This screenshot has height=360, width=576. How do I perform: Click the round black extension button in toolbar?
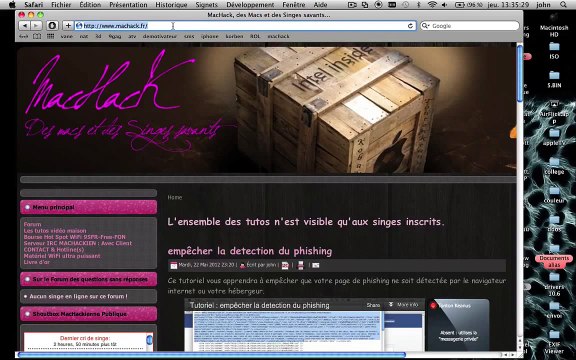52,26
